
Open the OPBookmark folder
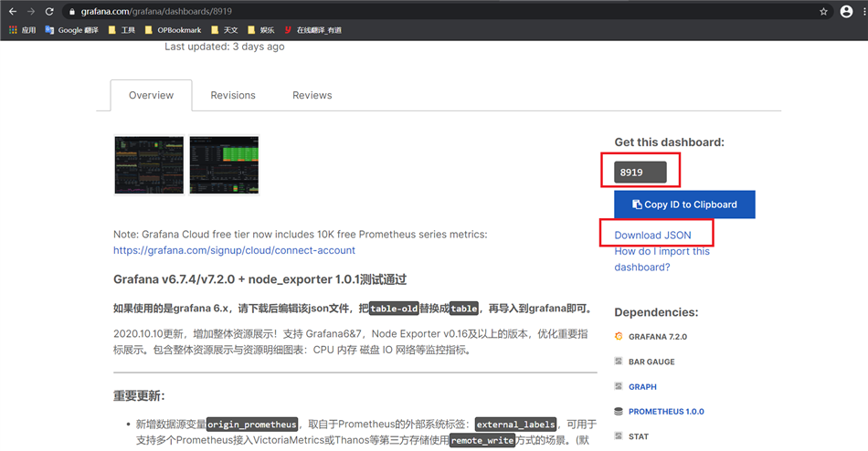click(173, 30)
